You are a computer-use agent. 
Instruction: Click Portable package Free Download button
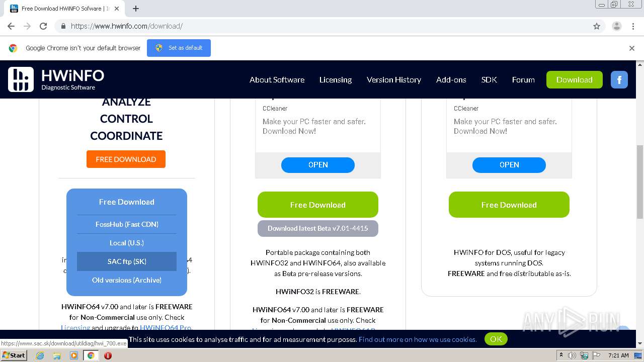point(317,205)
